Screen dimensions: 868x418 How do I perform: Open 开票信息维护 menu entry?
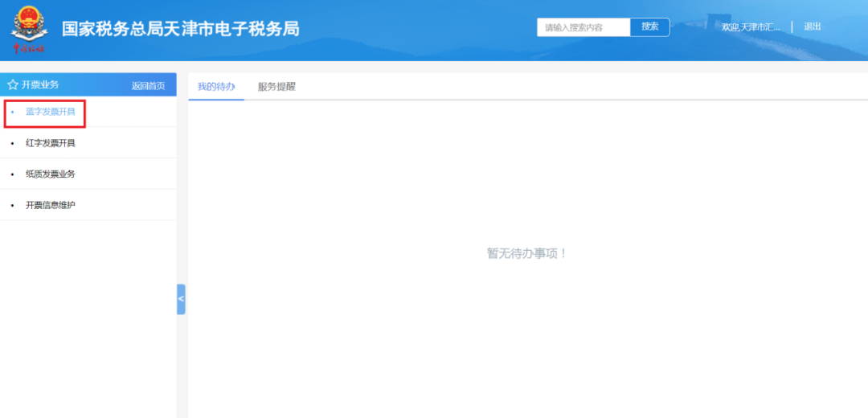click(51, 206)
